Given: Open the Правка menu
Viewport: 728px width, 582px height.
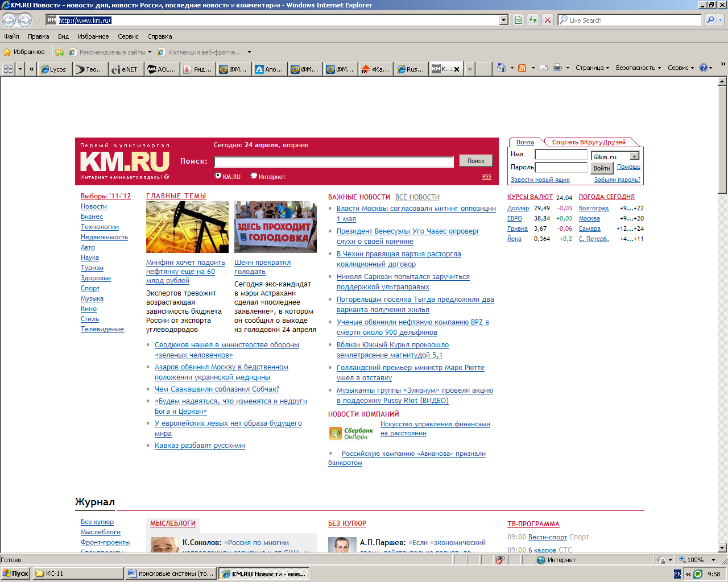Looking at the screenshot, I should (38, 36).
